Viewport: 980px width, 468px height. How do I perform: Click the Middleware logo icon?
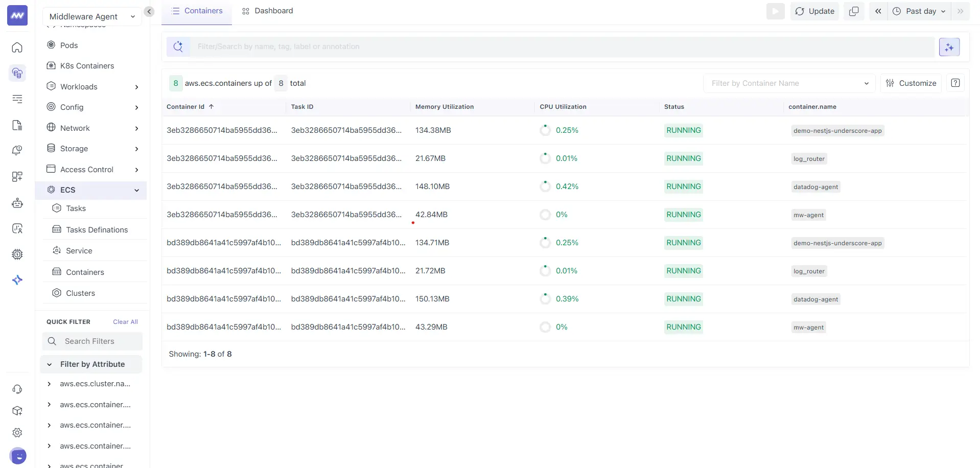17,16
